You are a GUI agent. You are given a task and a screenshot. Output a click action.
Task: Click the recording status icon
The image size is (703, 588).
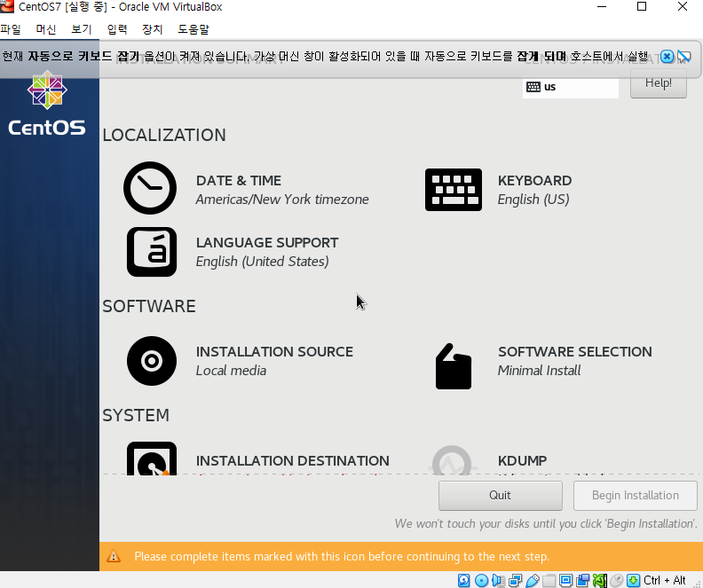583,580
